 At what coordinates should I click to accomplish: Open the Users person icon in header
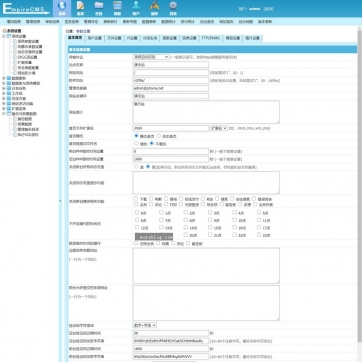(x=136, y=8)
